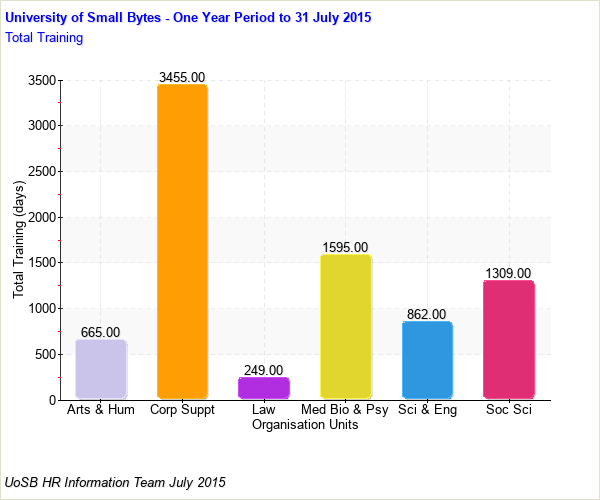The image size is (600, 500).
Task: Click the orange Corp Suppt bar
Action: coord(182,241)
